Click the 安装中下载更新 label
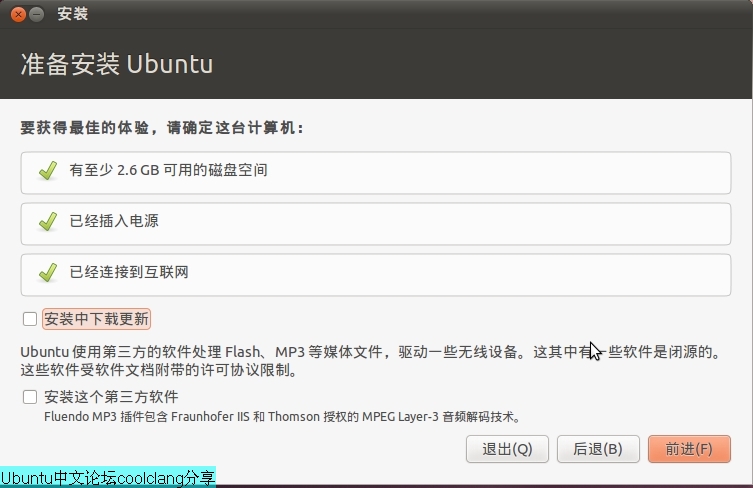Viewport: 753px width, 488px height. (97, 319)
